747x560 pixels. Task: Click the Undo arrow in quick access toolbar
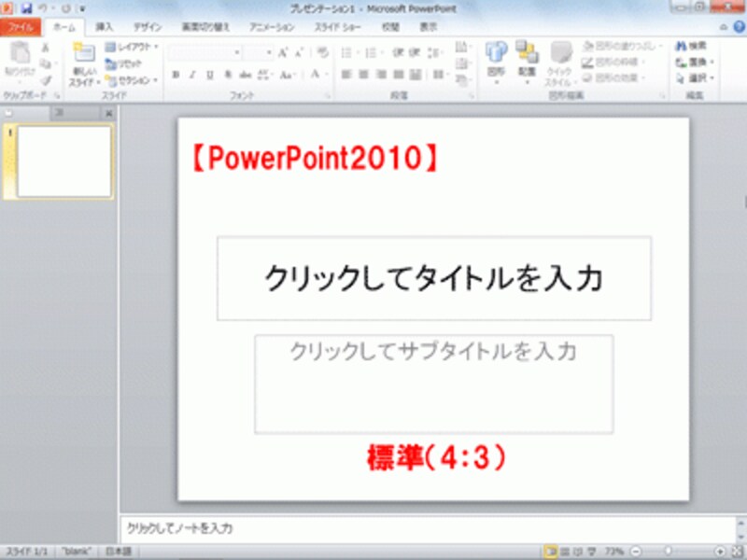click(x=44, y=8)
